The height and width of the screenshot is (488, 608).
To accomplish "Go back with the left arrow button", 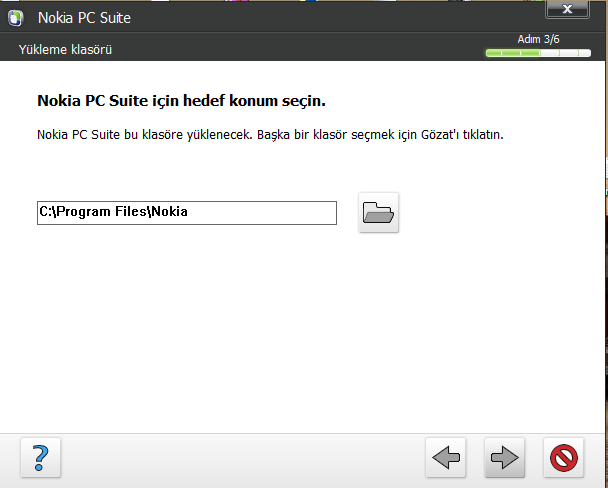I will 446,458.
